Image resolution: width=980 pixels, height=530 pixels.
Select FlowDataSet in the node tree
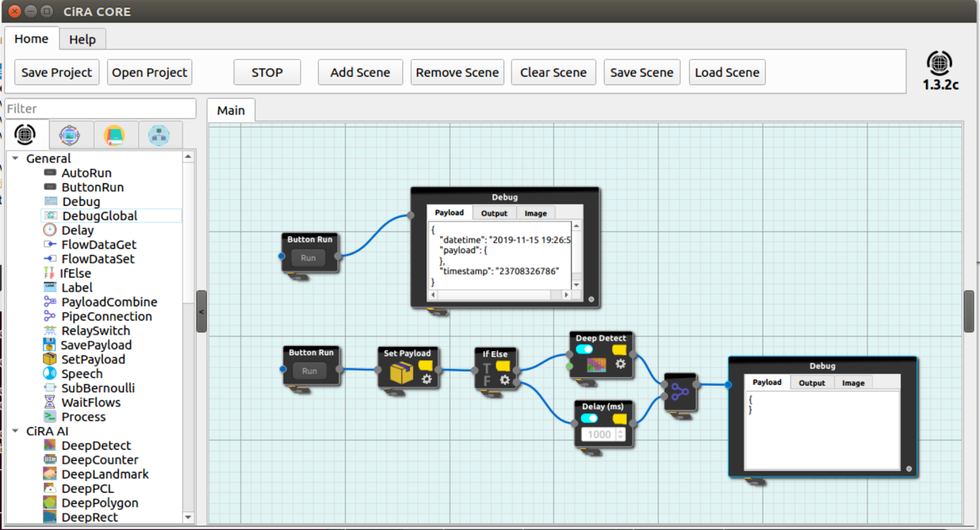(98, 259)
